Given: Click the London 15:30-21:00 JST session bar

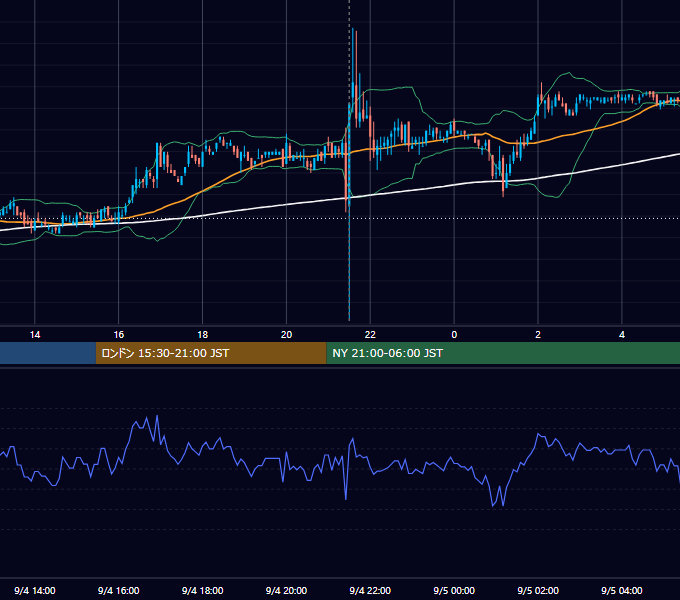Looking at the screenshot, I should click(211, 353).
